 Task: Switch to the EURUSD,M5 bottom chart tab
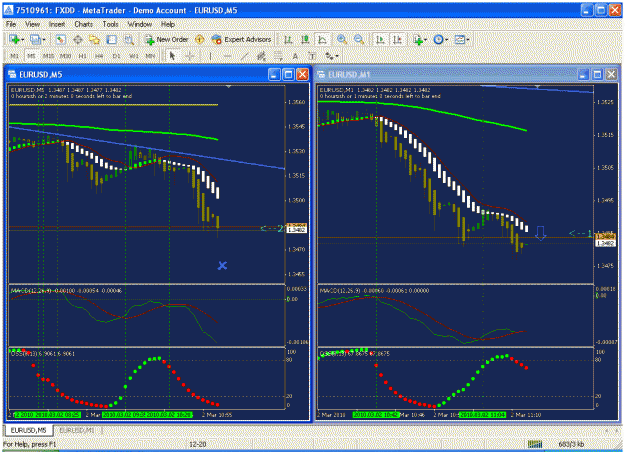point(28,430)
